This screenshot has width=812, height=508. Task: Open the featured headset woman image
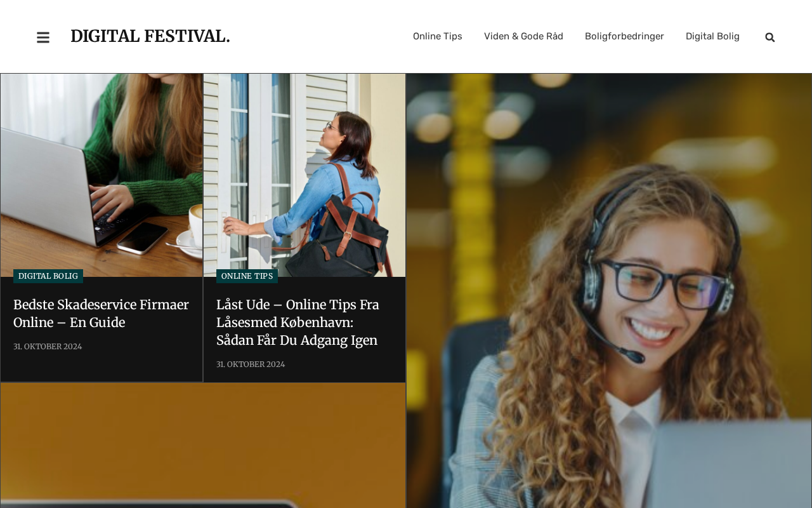[x=609, y=291]
